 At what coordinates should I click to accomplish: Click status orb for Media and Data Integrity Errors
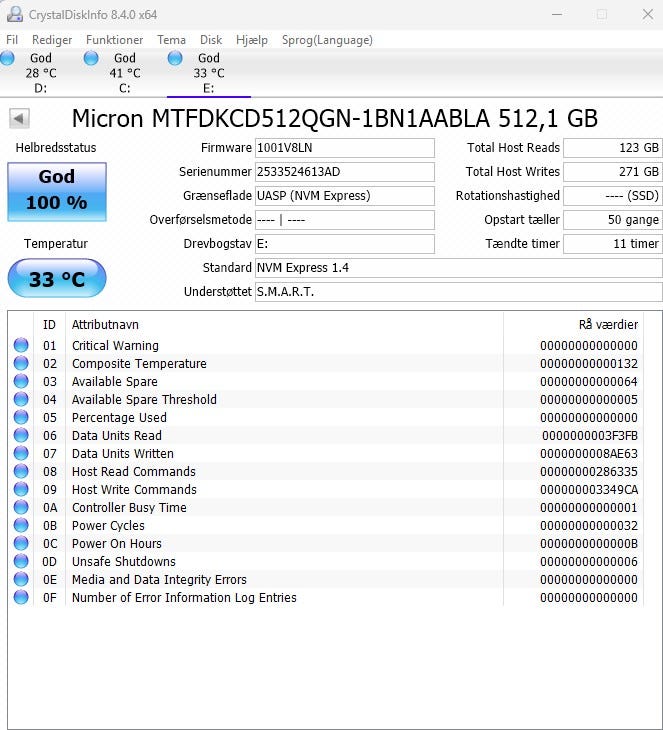coord(21,579)
